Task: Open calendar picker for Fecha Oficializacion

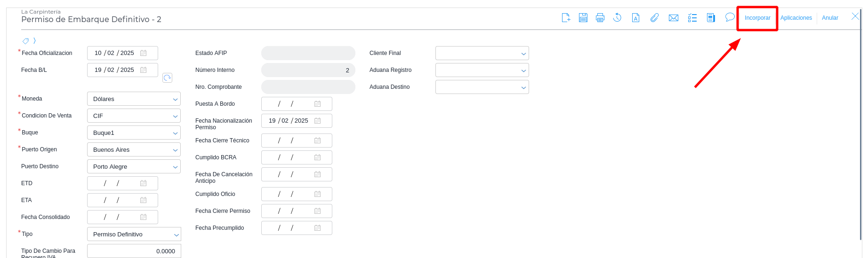Action: click(144, 53)
